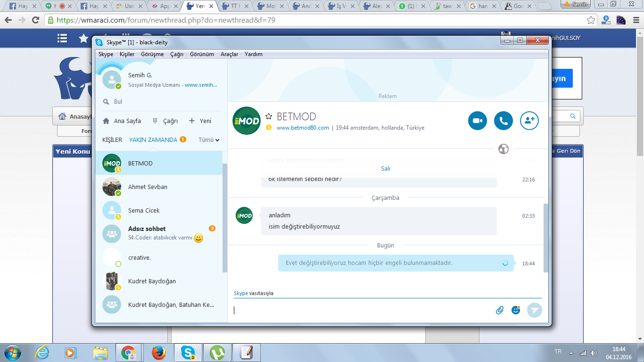
Task: Switch to the KİŞİLER tab
Action: click(x=112, y=140)
